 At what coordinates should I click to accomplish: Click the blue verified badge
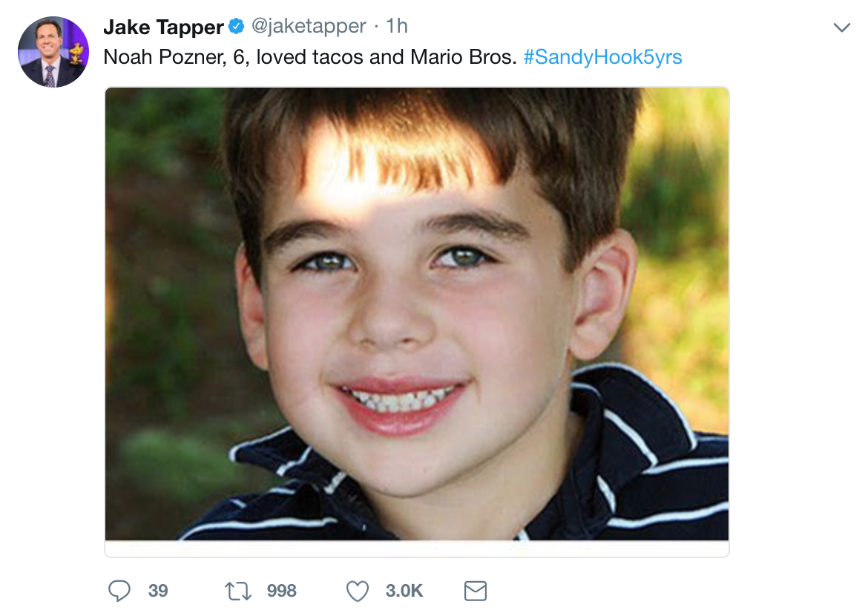(237, 27)
